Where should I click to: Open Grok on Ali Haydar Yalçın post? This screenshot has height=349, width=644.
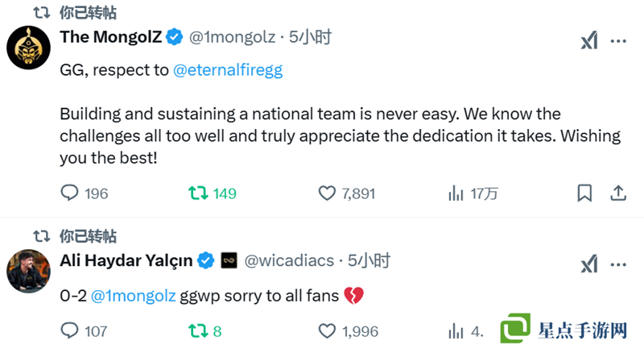coord(589,264)
